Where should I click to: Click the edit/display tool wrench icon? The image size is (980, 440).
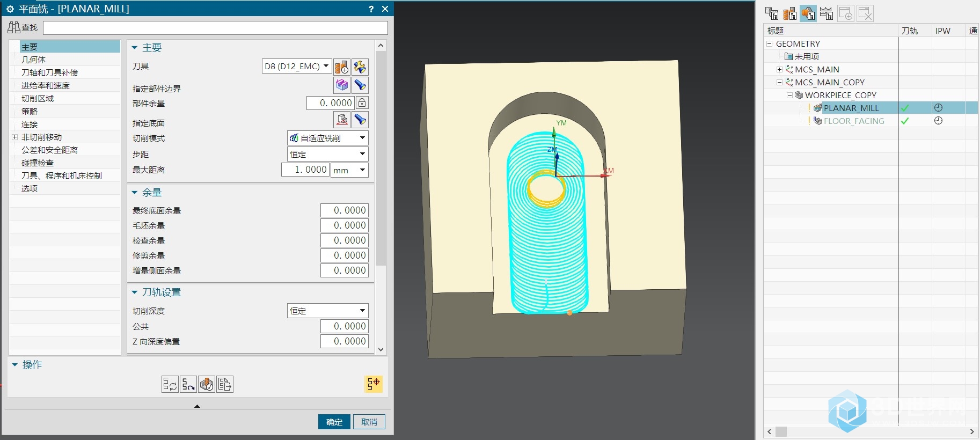pos(360,67)
